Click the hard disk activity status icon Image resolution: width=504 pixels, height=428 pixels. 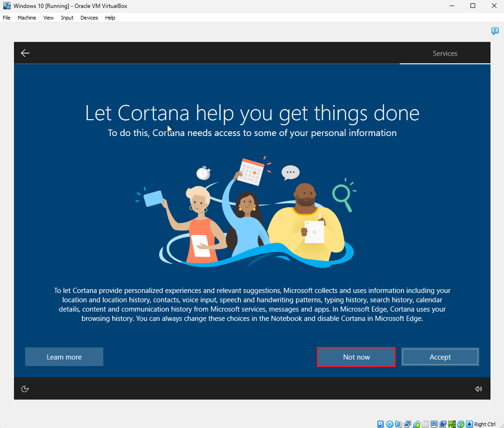[x=380, y=424]
